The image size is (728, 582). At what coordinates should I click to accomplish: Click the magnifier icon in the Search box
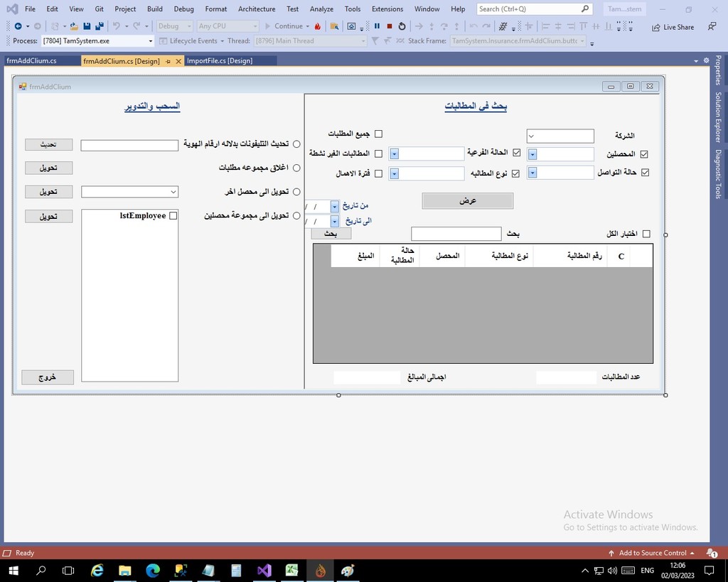(585, 9)
